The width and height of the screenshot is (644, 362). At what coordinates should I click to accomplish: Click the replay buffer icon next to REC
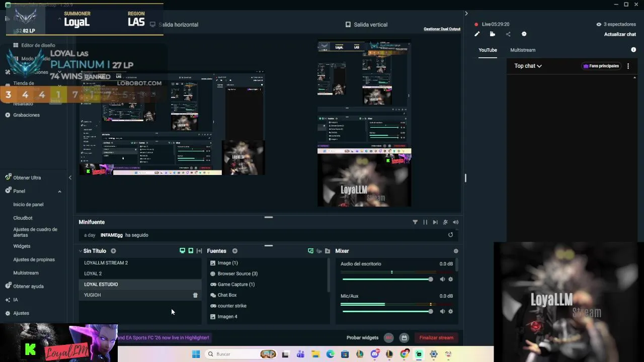coord(404,338)
